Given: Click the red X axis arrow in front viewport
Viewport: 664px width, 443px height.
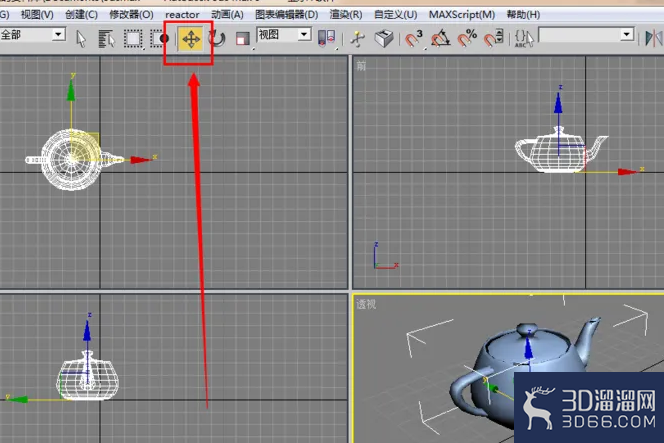Looking at the screenshot, I should pyautogui.click(x=628, y=172).
